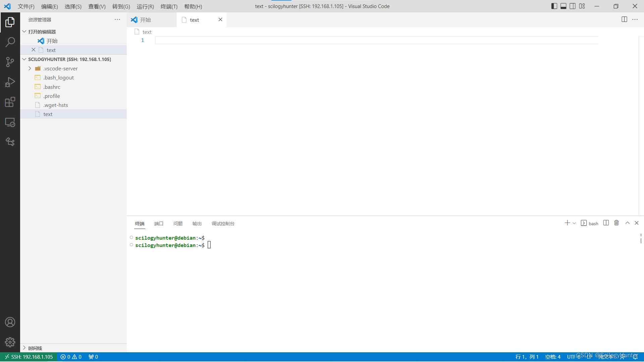
Task: Select the bash terminal instance
Action: point(589,223)
